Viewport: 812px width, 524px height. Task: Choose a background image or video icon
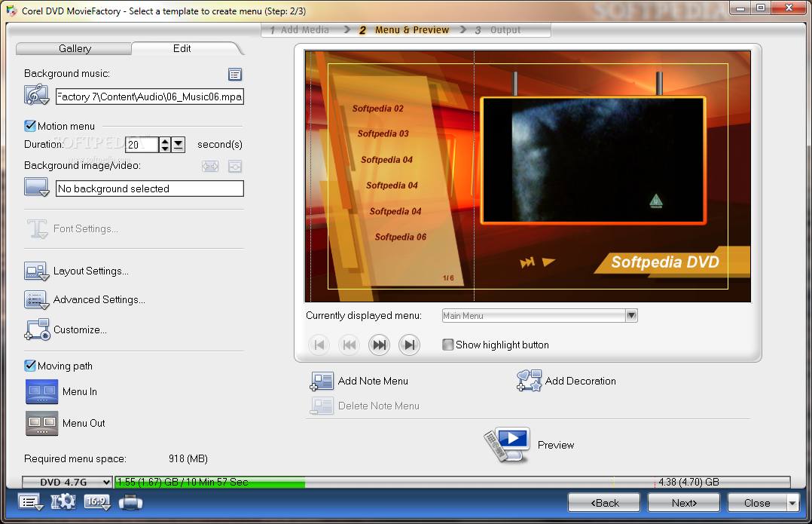36,187
